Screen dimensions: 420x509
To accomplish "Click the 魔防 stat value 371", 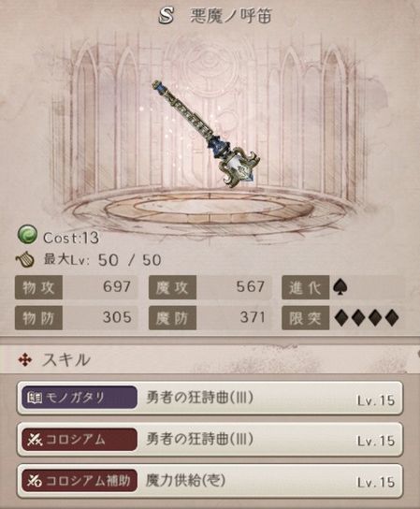I will click(x=253, y=317).
